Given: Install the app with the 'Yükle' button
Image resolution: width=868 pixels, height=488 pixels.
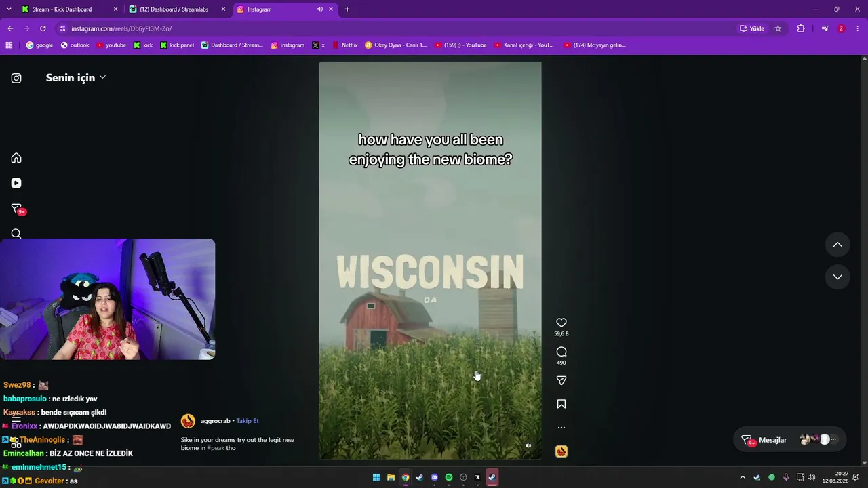Looking at the screenshot, I should (x=752, y=28).
